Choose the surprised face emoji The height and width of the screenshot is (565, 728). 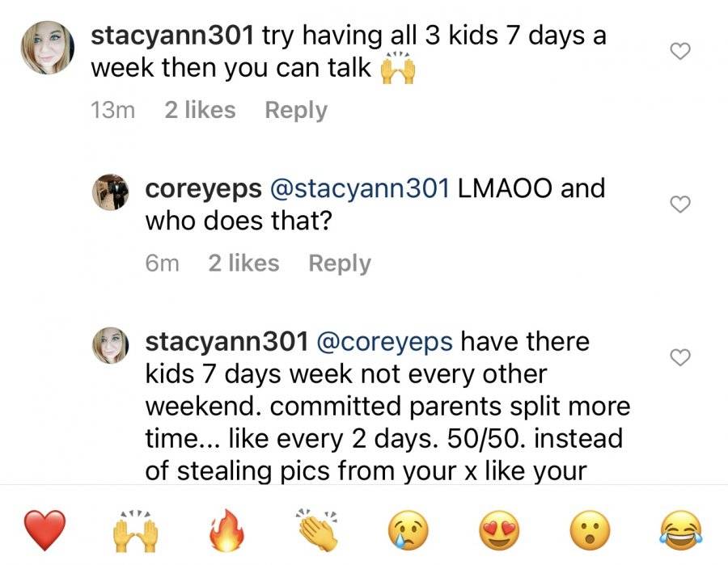pos(590,530)
